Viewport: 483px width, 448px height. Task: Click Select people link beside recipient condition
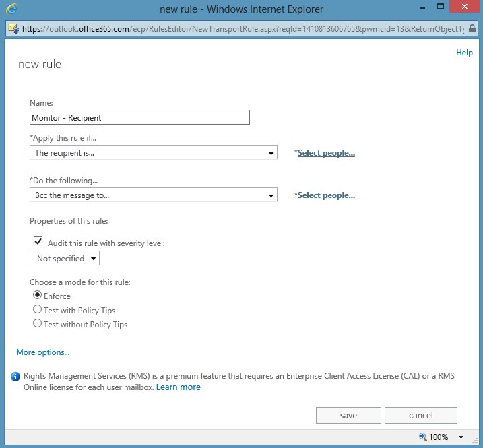[x=326, y=153]
